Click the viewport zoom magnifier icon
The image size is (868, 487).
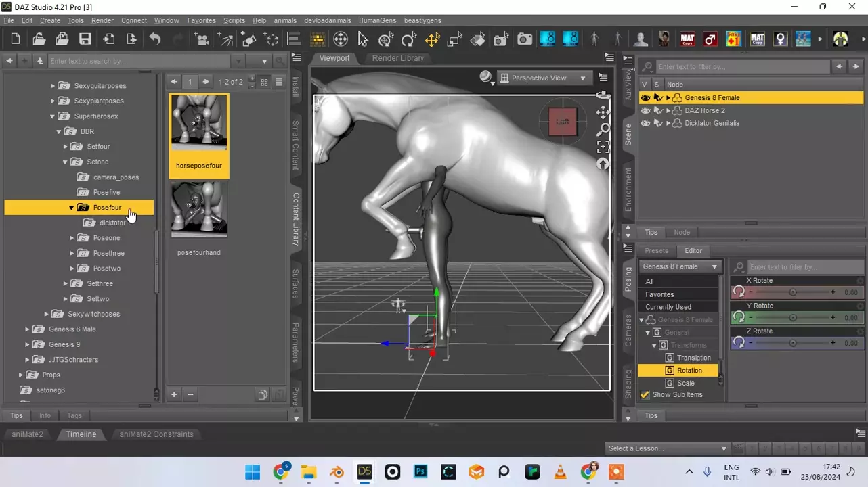coord(603,129)
